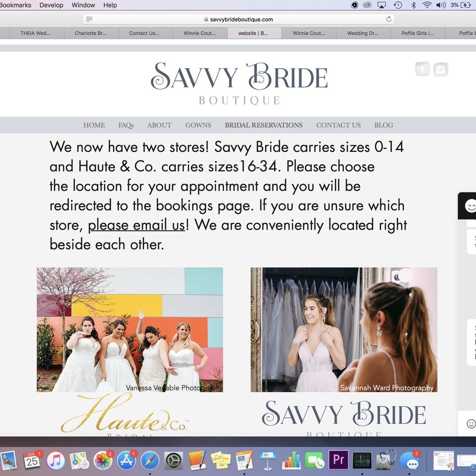This screenshot has width=476, height=476.
Task: Launch Mail from the Dock
Action: click(x=8, y=460)
